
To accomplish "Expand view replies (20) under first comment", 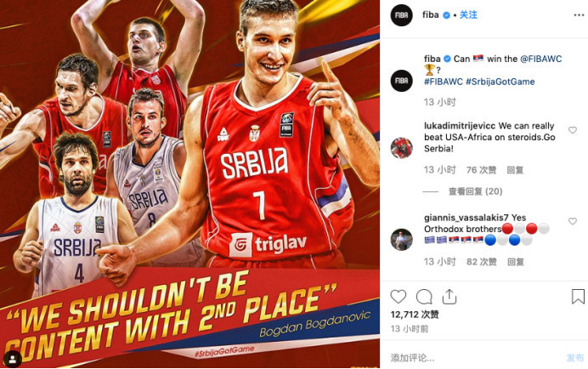I will pyautogui.click(x=475, y=191).
